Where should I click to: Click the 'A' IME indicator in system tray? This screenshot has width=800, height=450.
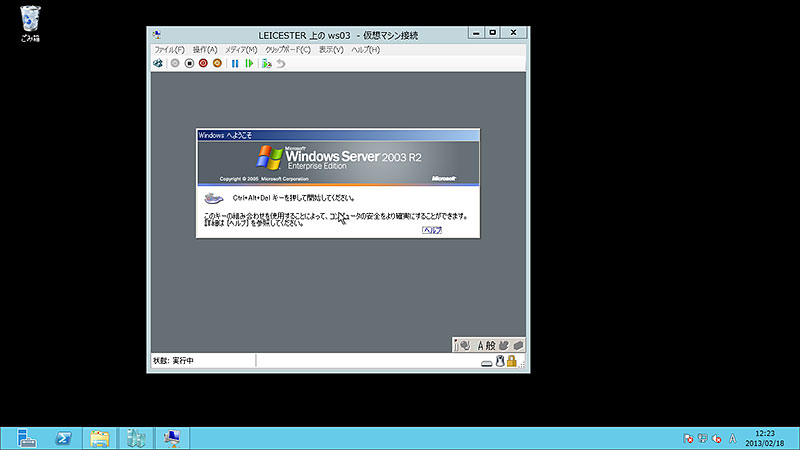[733, 438]
